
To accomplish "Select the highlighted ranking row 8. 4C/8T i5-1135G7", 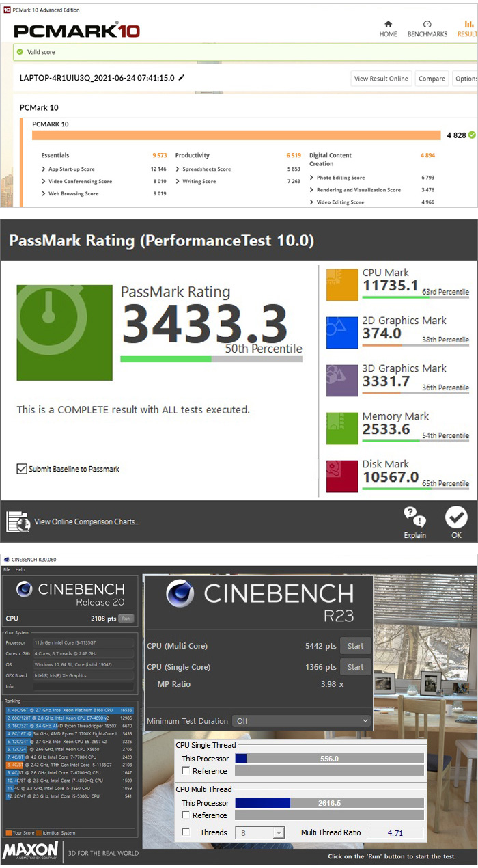I will pos(70,765).
